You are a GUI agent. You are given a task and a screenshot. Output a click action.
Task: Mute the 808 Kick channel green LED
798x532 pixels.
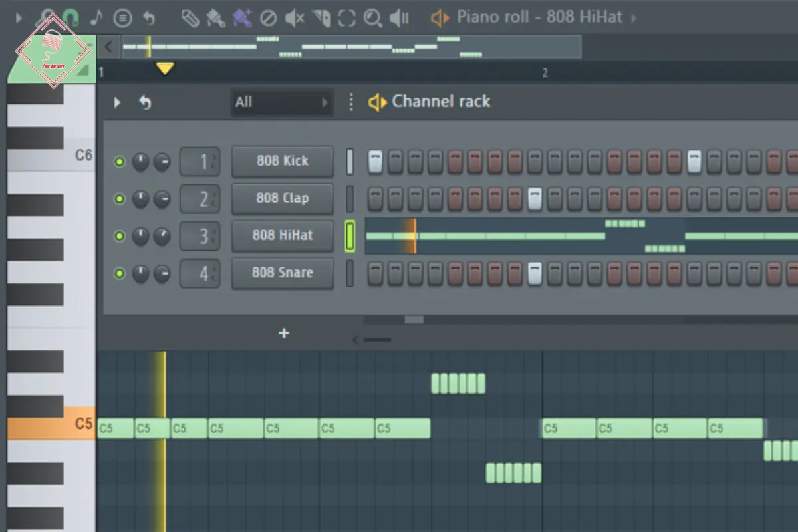pos(120,162)
